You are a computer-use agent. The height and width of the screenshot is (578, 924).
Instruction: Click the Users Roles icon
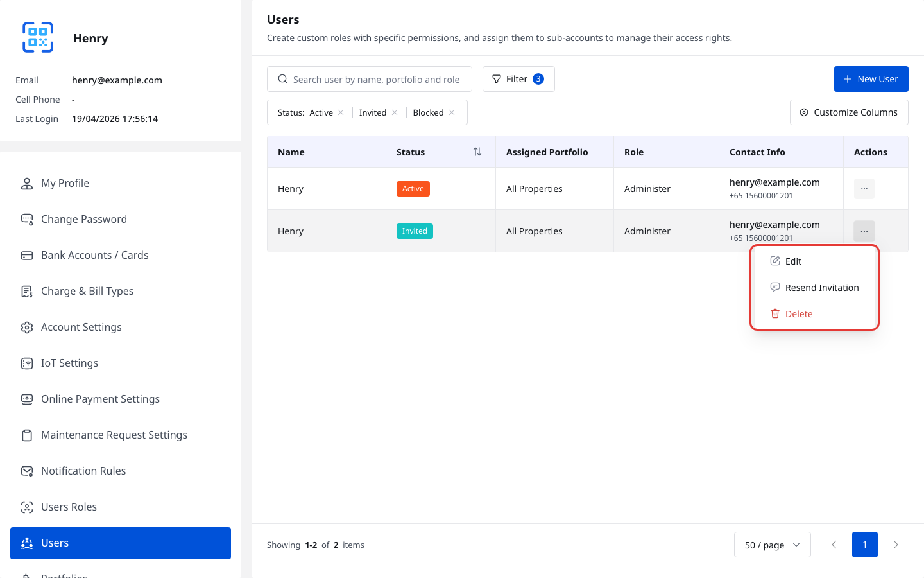pos(27,507)
